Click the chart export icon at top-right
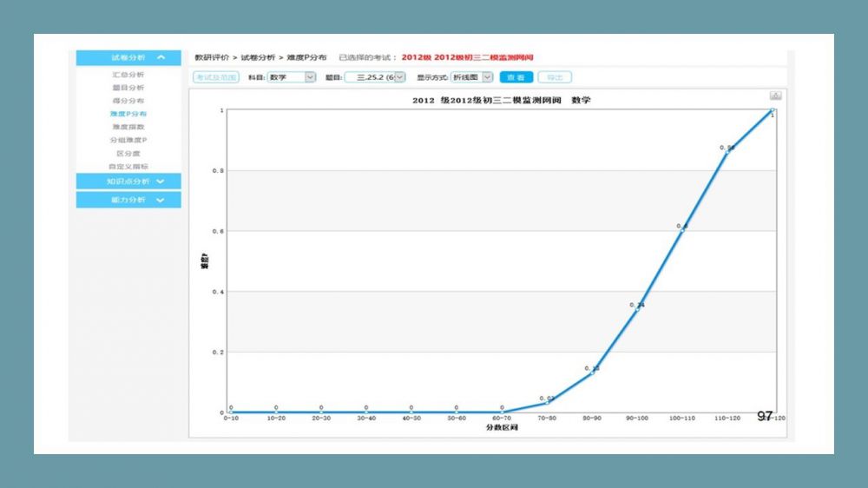This screenshot has height=488, width=868. tap(775, 96)
